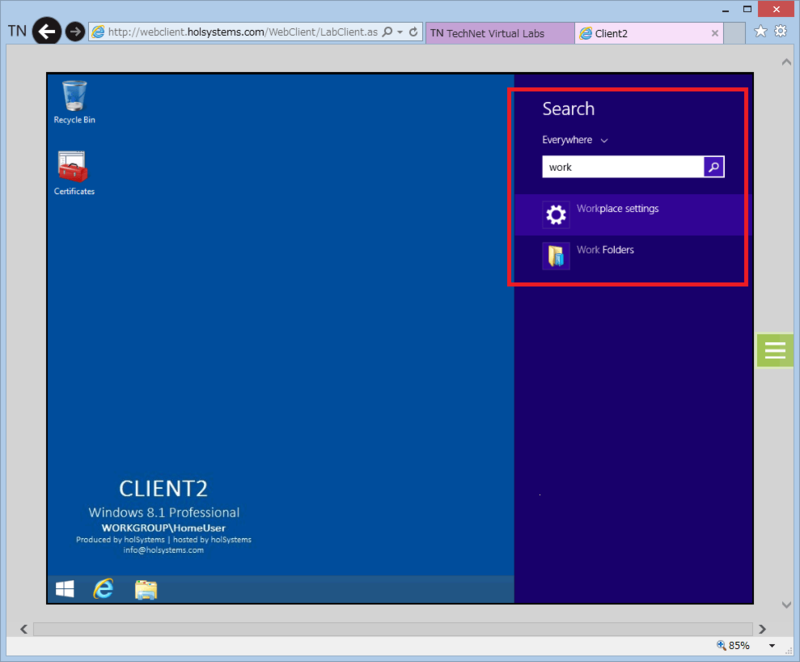
Task: Go forward with browser forward arrow
Action: click(x=75, y=32)
